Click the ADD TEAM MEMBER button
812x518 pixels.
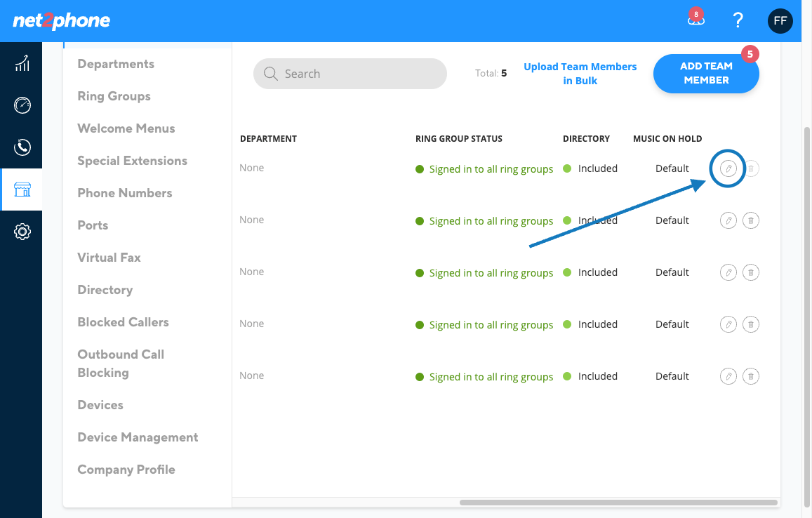[x=706, y=74]
